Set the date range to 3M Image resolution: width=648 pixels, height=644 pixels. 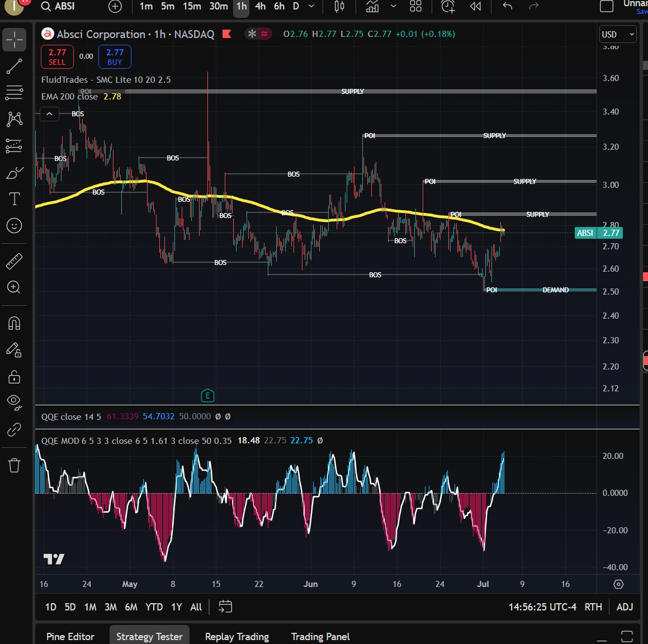pos(110,607)
